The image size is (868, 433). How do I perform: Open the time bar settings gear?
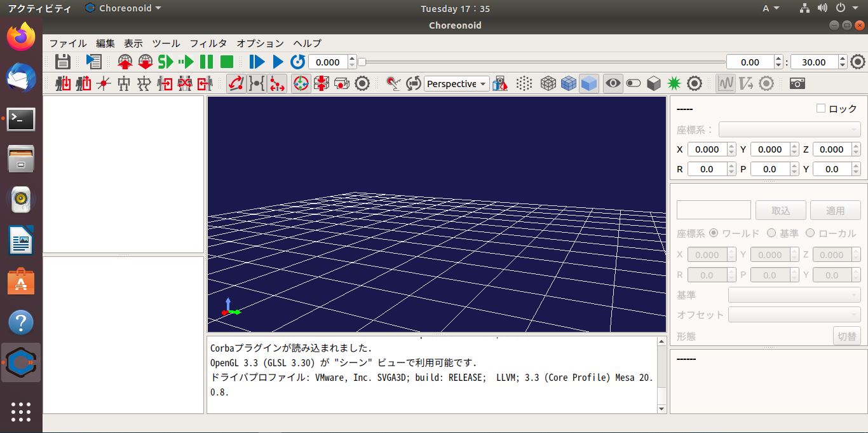click(858, 62)
